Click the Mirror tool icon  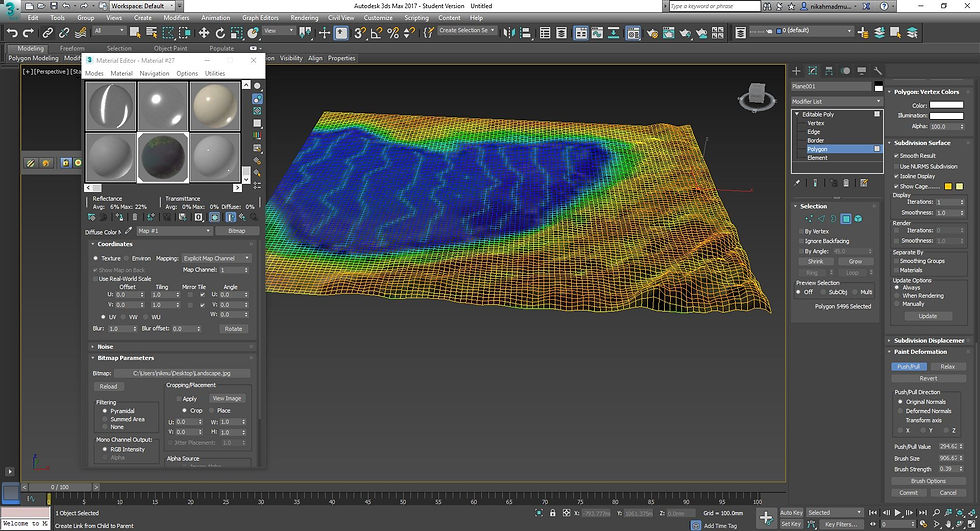coord(509,32)
